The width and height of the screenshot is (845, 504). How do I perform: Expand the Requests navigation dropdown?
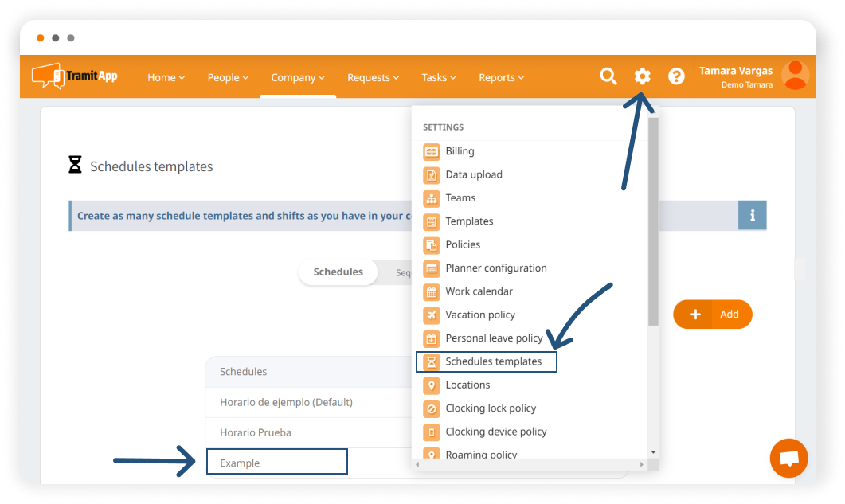pos(374,78)
